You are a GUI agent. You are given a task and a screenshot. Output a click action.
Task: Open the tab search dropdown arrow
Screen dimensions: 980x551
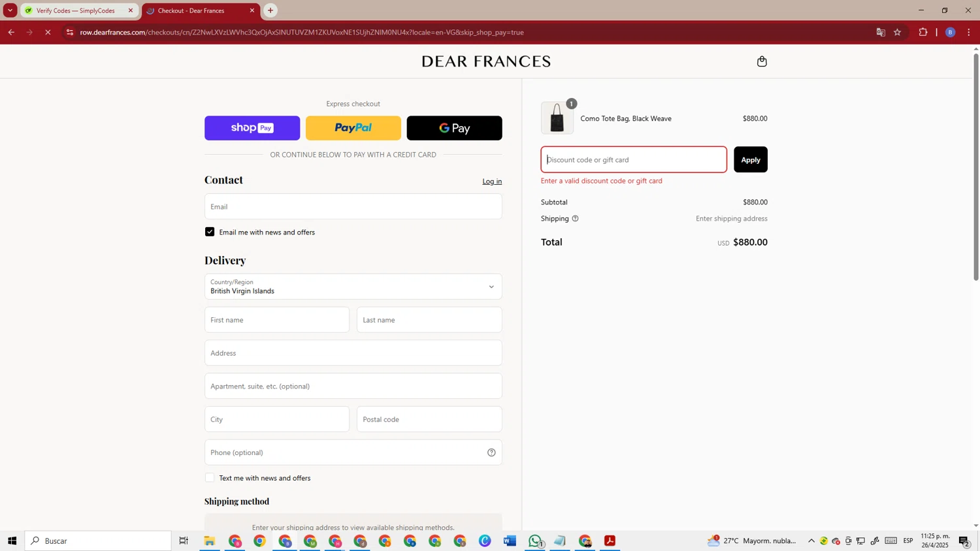10,10
